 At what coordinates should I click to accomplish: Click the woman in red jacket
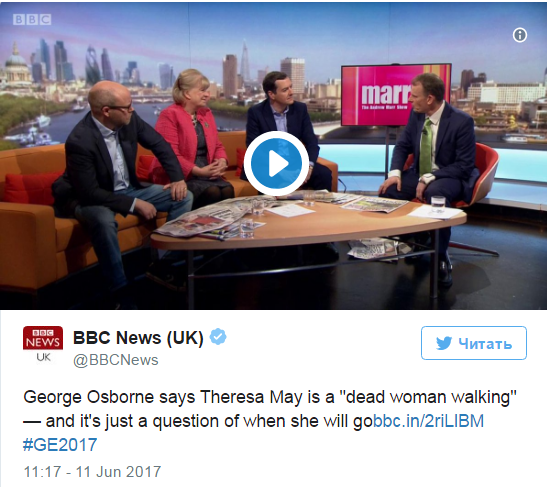pos(196,139)
